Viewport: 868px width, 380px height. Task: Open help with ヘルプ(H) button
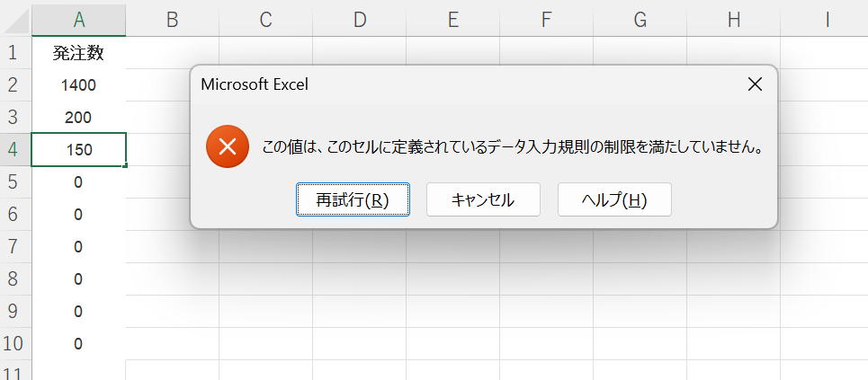coord(614,199)
